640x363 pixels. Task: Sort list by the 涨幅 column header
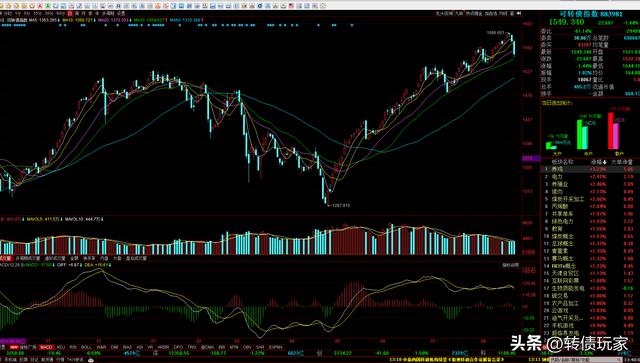[598, 162]
